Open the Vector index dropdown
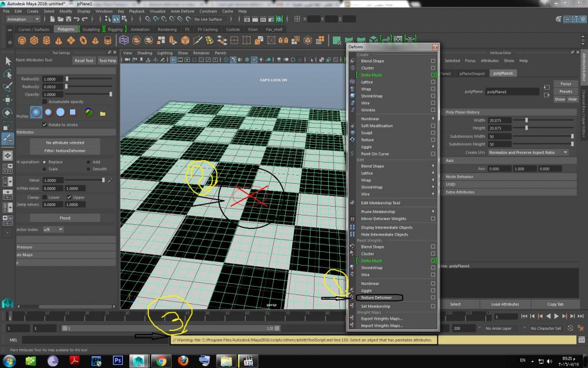 click(x=53, y=229)
